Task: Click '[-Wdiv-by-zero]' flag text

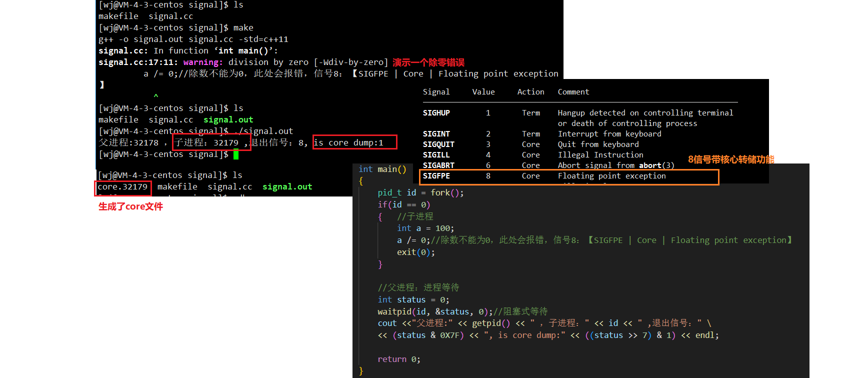Action: 350,62
